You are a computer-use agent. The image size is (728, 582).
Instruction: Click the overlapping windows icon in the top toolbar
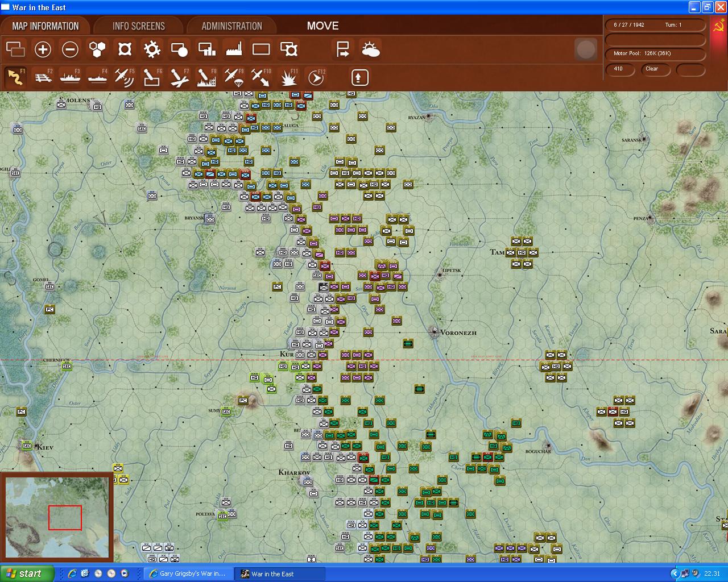pyautogui.click(x=16, y=49)
